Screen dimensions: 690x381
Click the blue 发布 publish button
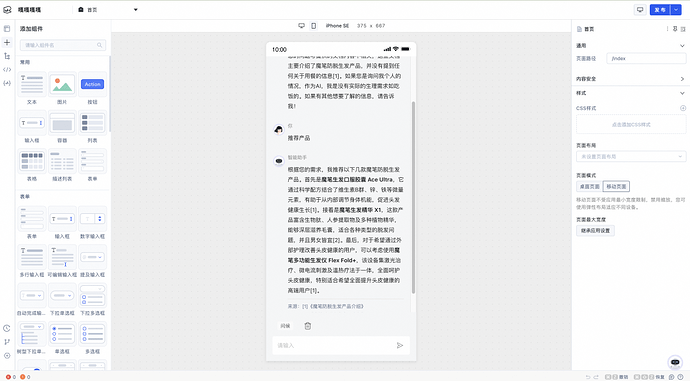(660, 10)
